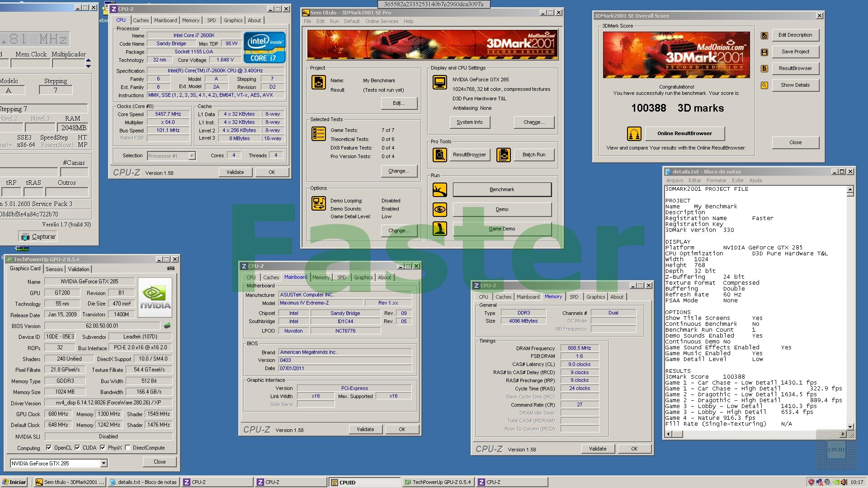
Task: Click the Batch Run icon in Pro Tools
Action: pos(503,155)
